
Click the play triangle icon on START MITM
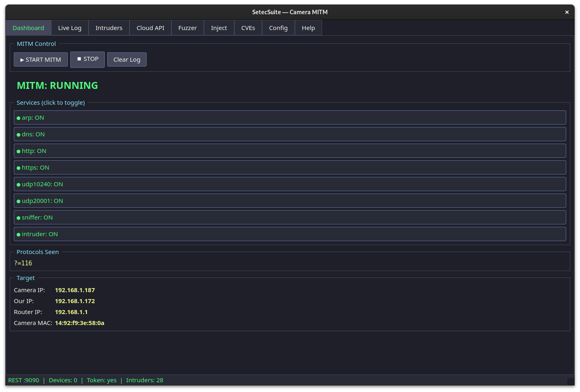[x=22, y=59]
